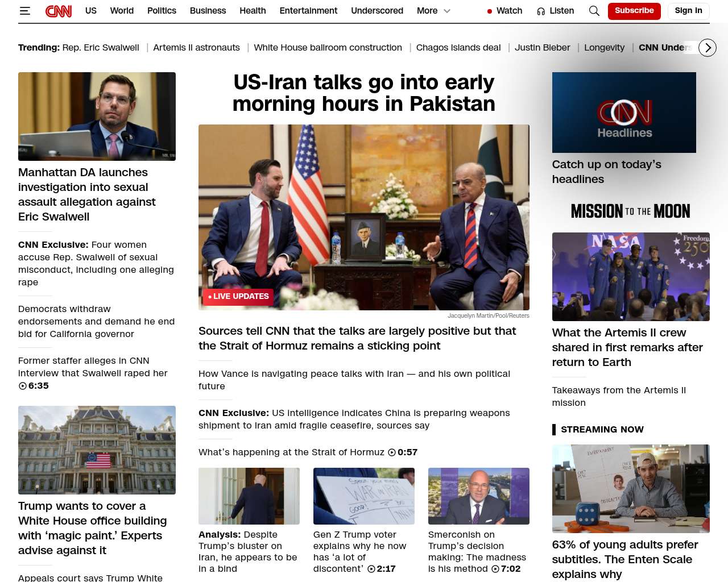Open the More sections menu
The height and width of the screenshot is (582, 728).
coord(427,11)
